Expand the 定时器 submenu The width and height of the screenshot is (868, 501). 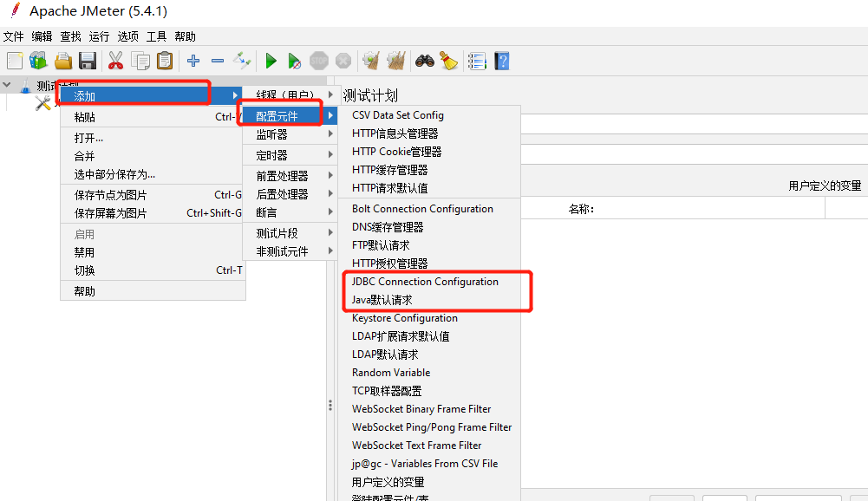pyautogui.click(x=290, y=155)
